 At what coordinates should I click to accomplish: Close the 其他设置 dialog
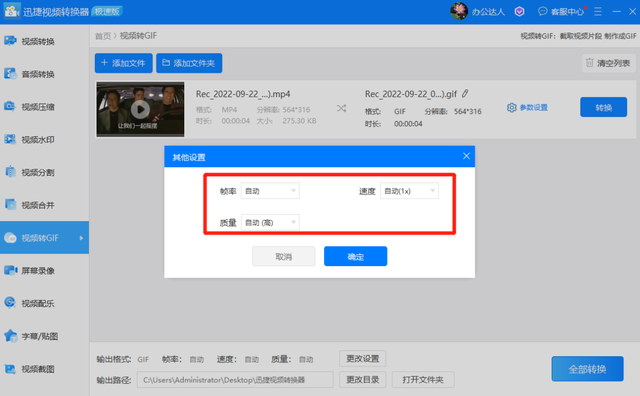click(466, 156)
